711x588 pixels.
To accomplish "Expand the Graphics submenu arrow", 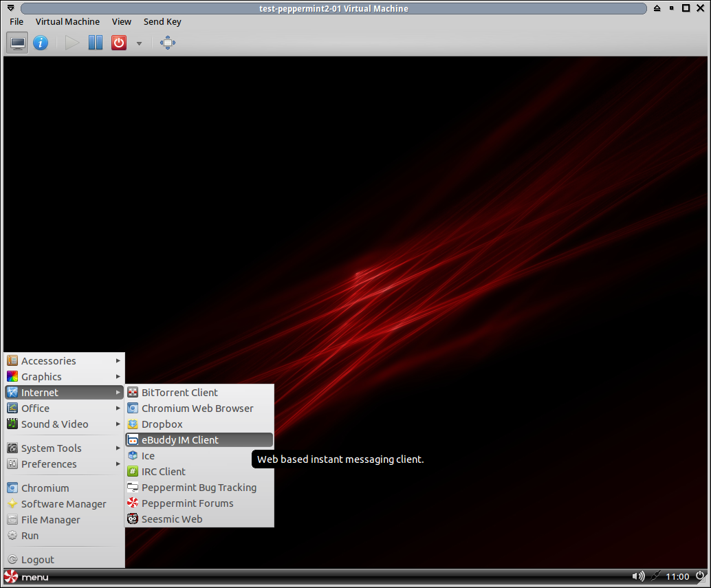I will [x=118, y=377].
